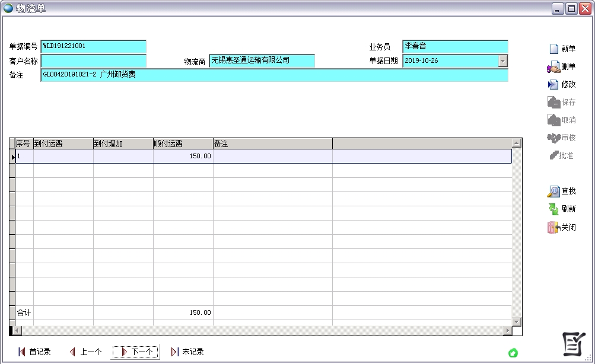595x364 pixels.
Task: Click the 查找 (search) icon
Action: tap(553, 191)
